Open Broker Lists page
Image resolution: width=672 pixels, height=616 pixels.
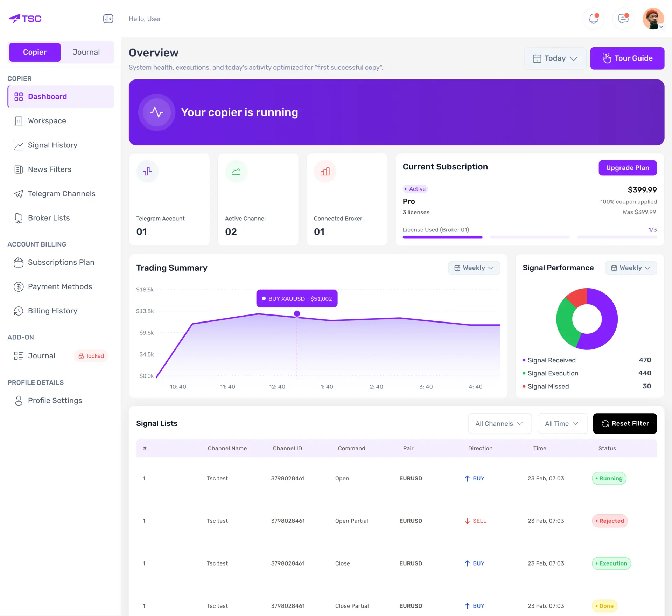pos(61,218)
